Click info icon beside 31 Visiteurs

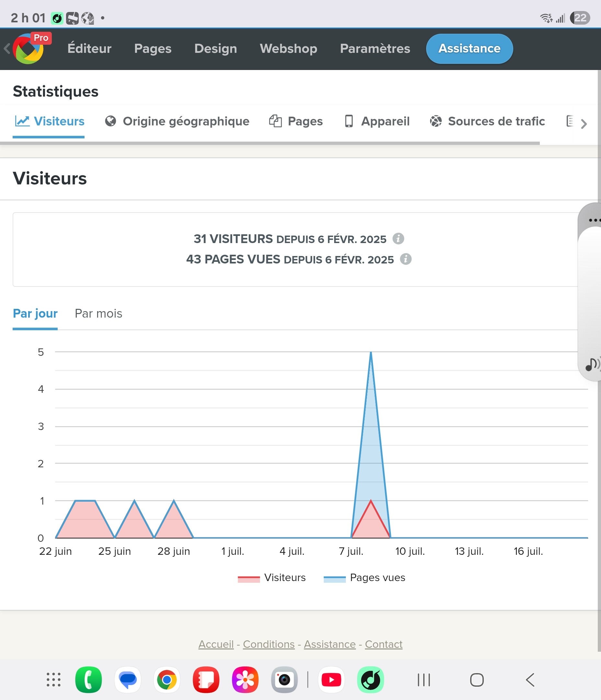point(398,239)
